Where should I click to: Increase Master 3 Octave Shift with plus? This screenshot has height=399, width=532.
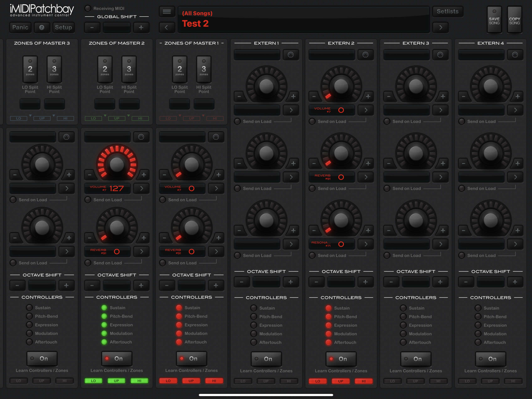tap(66, 285)
